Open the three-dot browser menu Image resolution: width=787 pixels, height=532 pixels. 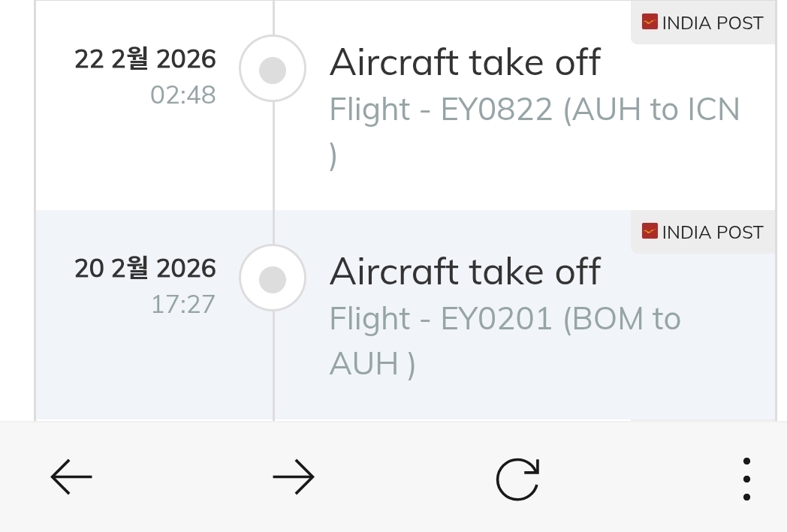[746, 479]
